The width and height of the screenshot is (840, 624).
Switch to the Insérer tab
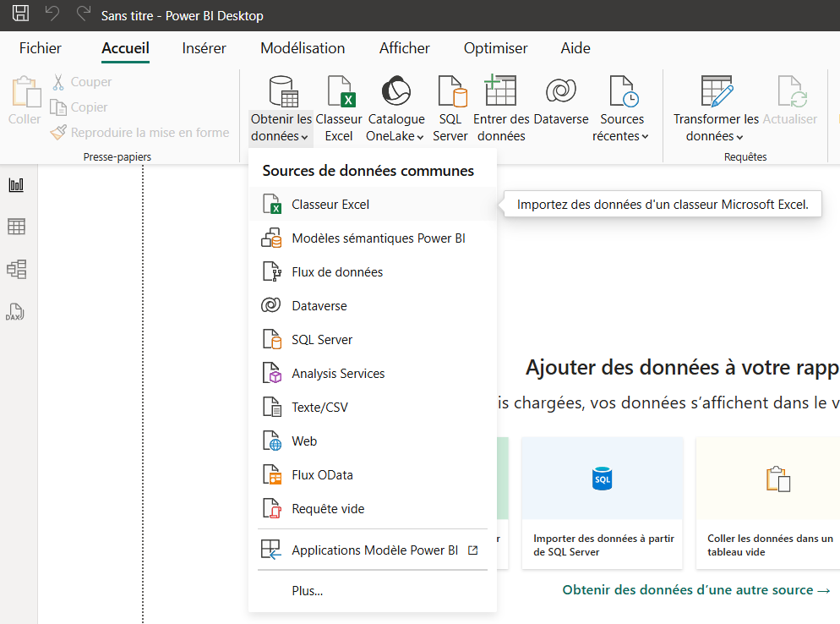point(205,48)
